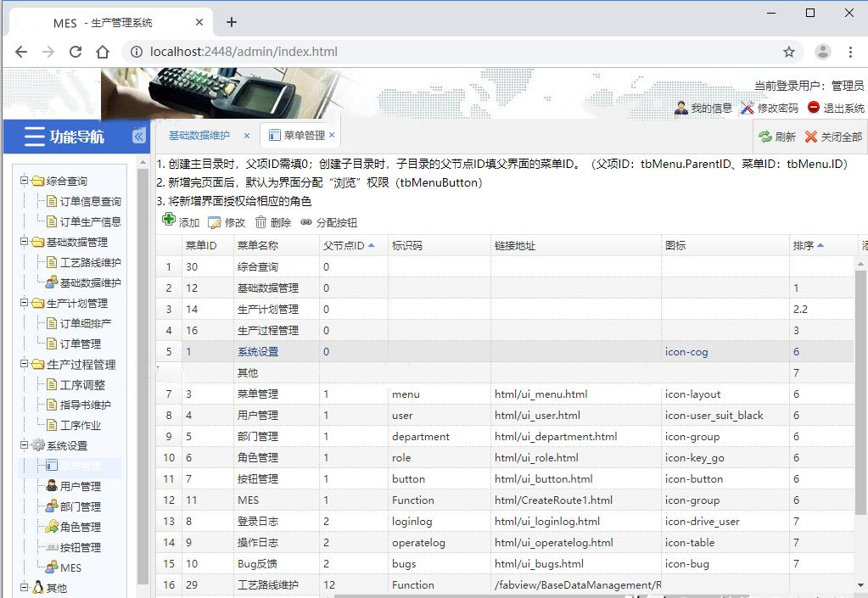Viewport: 868px width, 598px height.
Task: Click the 用户管理 user icon in sidebar
Action: coord(52,486)
